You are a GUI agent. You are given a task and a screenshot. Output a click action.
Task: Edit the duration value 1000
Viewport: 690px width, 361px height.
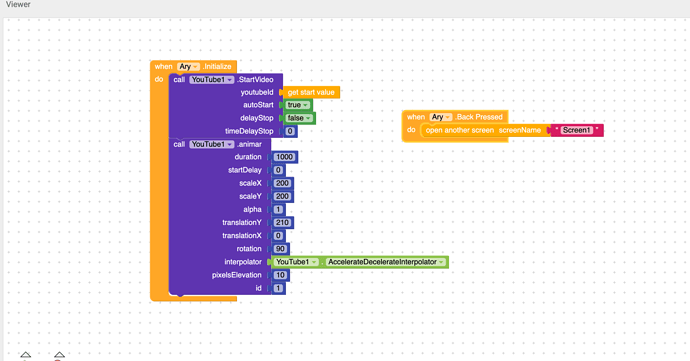[x=284, y=157]
